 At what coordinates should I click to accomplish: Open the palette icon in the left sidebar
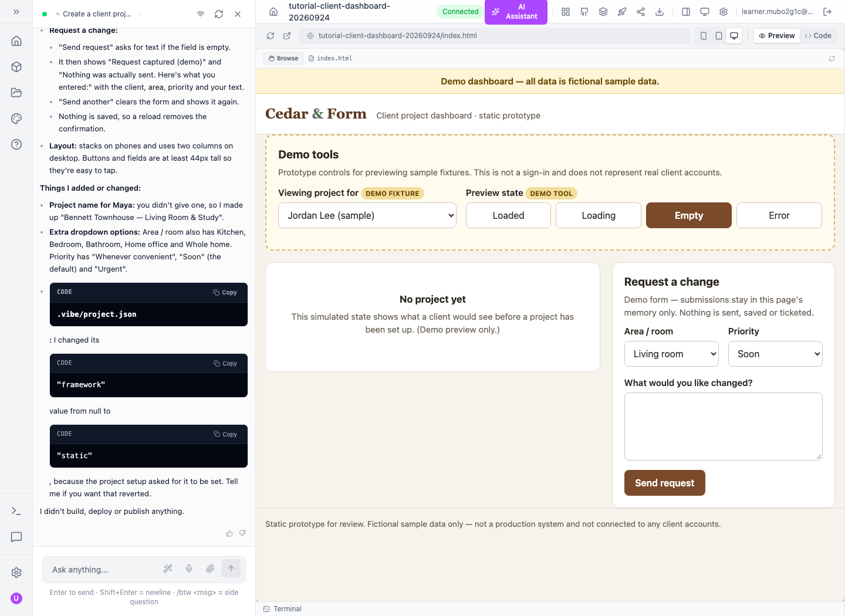(x=16, y=119)
